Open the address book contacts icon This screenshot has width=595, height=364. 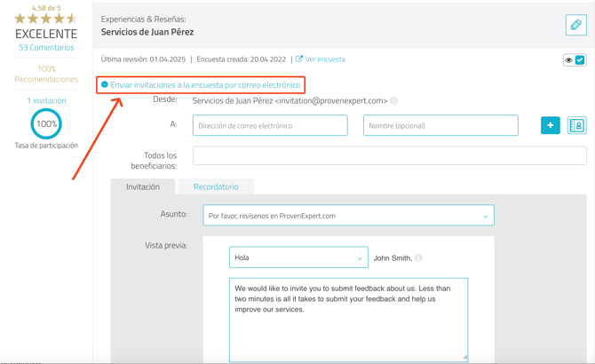[576, 125]
